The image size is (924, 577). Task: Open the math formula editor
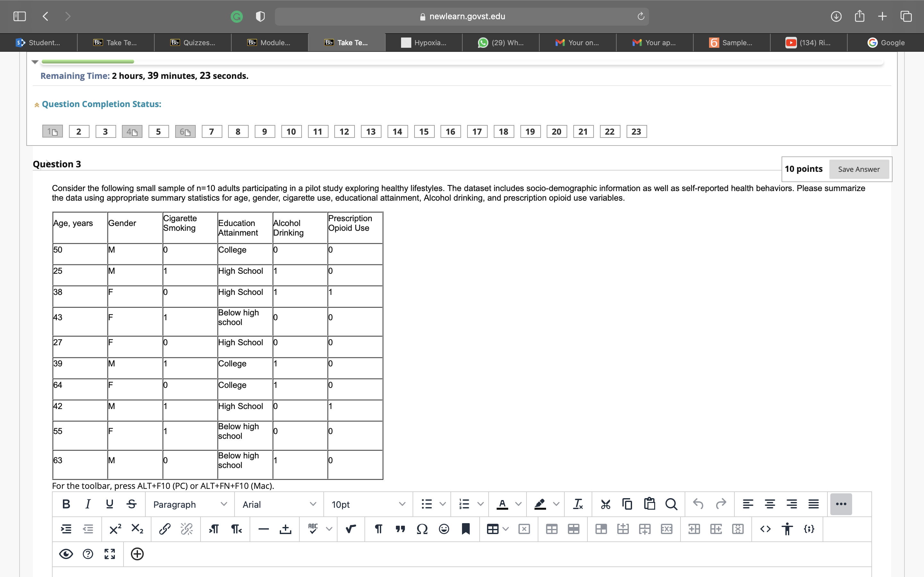tap(350, 529)
